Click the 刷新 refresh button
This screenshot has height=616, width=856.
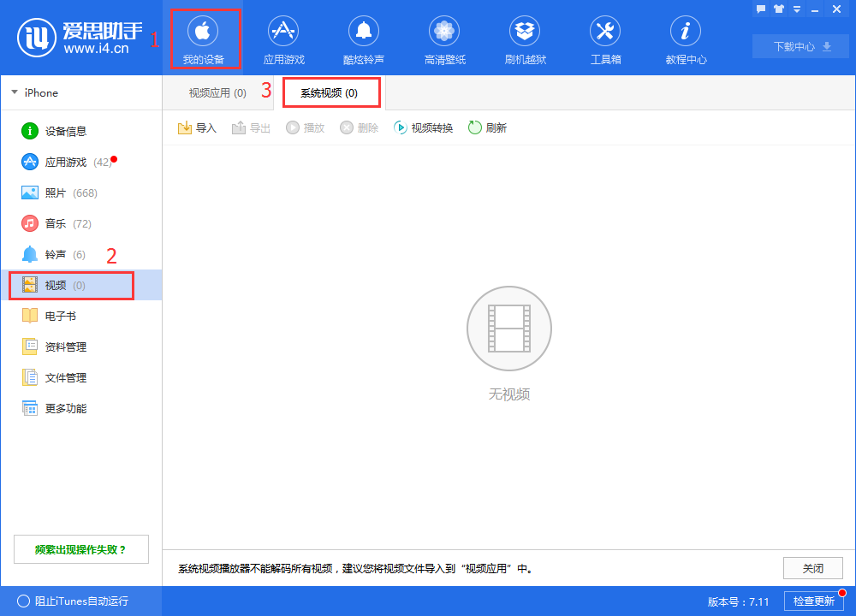click(x=488, y=127)
